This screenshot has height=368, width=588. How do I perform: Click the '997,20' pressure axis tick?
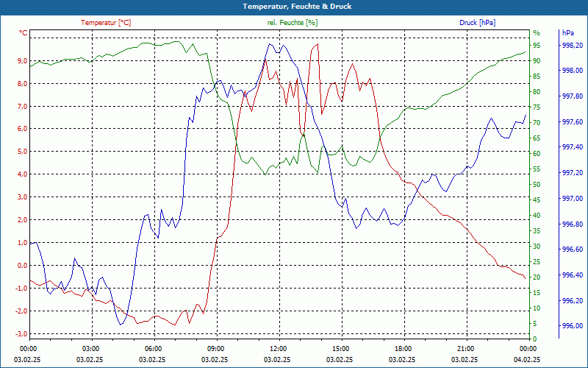[x=573, y=173]
